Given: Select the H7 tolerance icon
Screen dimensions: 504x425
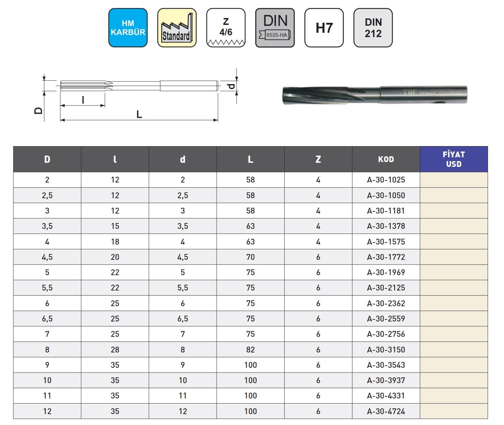Looking at the screenshot, I should coord(324,28).
